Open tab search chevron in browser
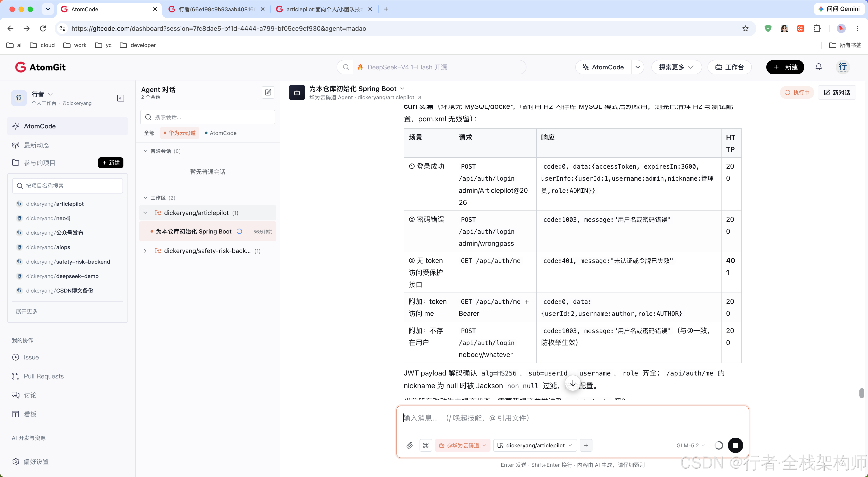868x477 pixels. 48,9
